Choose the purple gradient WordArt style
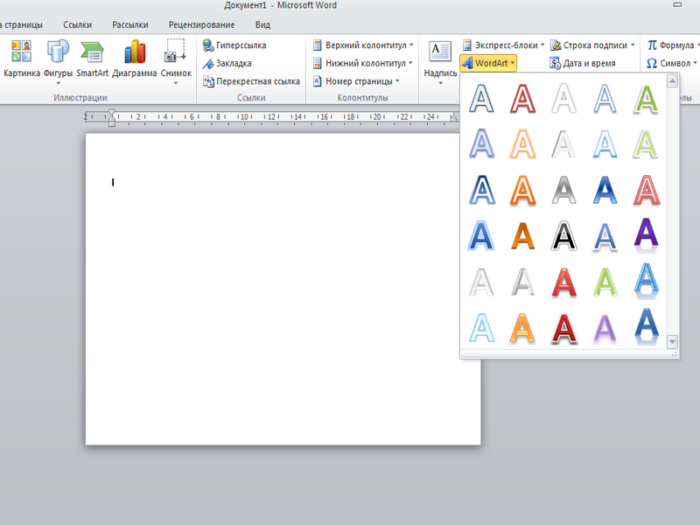The image size is (700, 525). [x=647, y=234]
